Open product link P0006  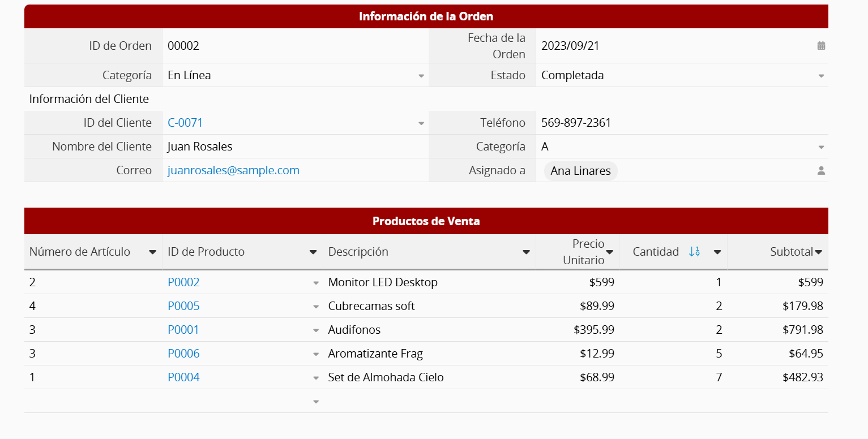click(x=183, y=354)
